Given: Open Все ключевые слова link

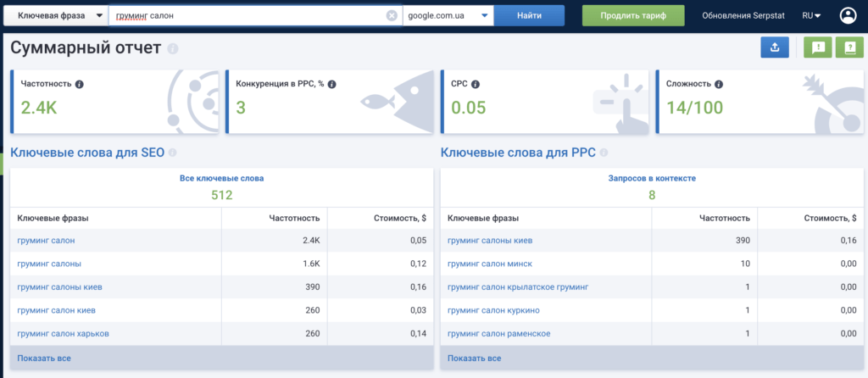Looking at the screenshot, I should click(x=222, y=179).
